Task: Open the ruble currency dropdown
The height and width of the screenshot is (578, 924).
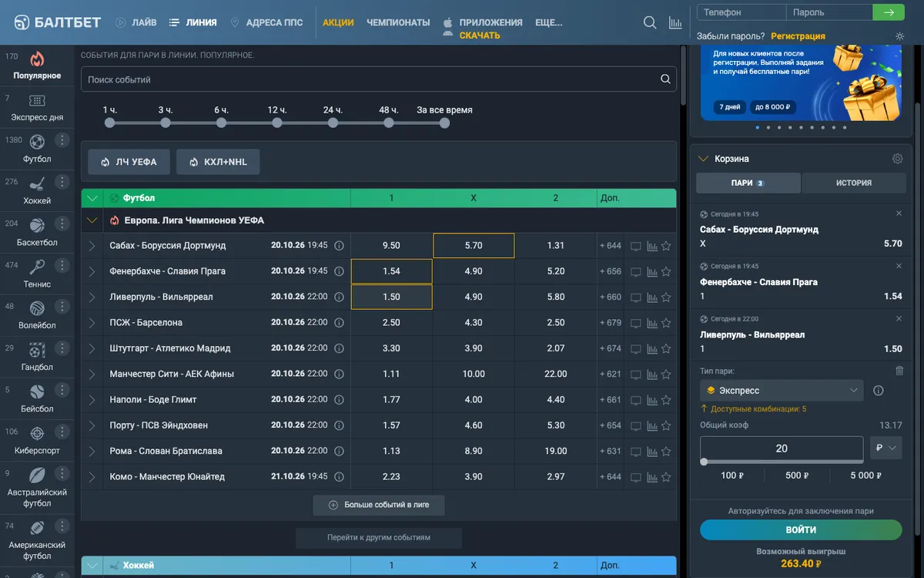Action: pos(885,449)
